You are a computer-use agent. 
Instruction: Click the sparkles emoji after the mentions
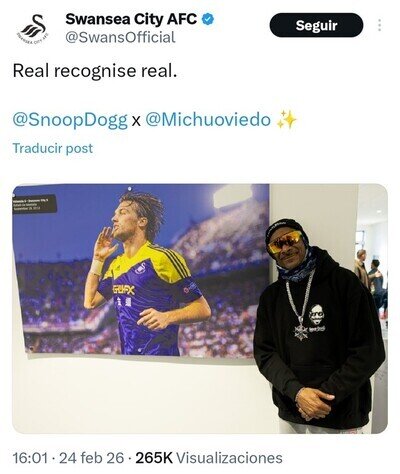pyautogui.click(x=286, y=120)
